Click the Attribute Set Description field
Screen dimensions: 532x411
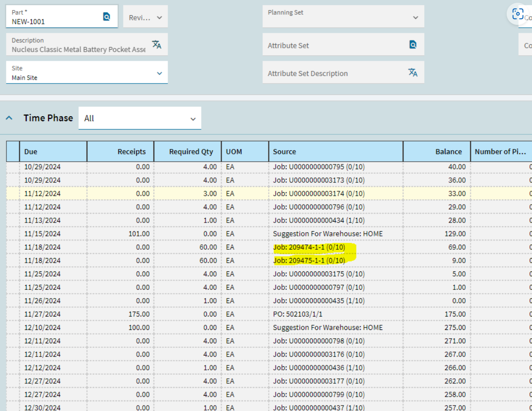point(343,72)
